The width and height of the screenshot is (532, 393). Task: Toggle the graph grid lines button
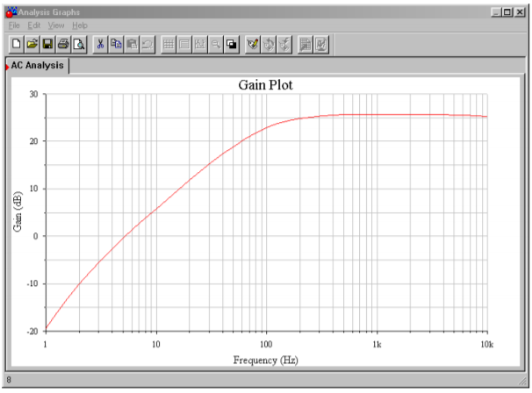click(x=169, y=44)
